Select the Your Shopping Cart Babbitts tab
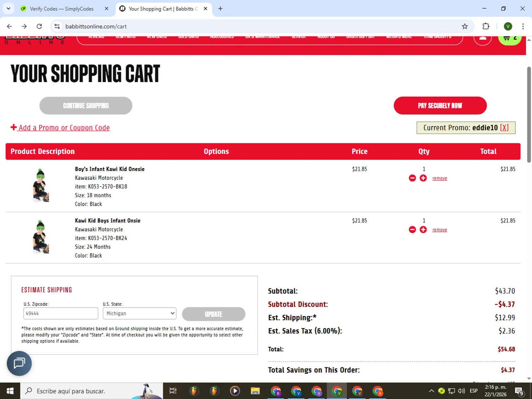The image size is (532, 399). click(x=164, y=9)
